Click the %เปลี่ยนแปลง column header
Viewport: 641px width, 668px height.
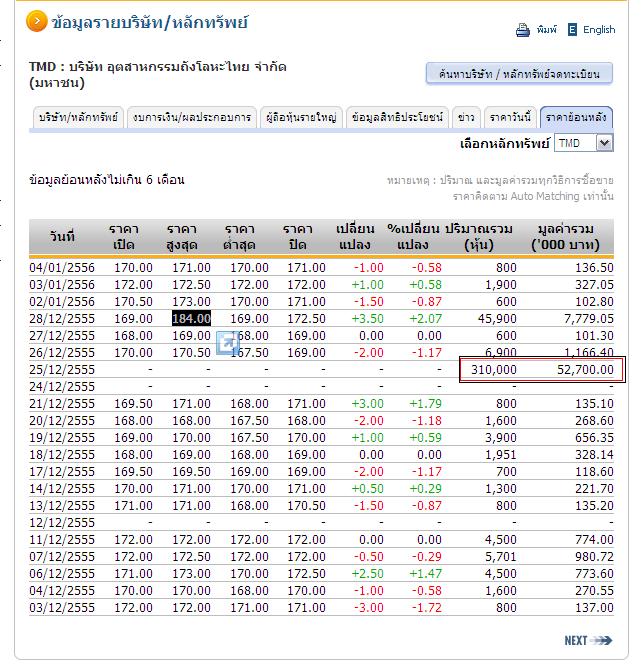(413, 236)
